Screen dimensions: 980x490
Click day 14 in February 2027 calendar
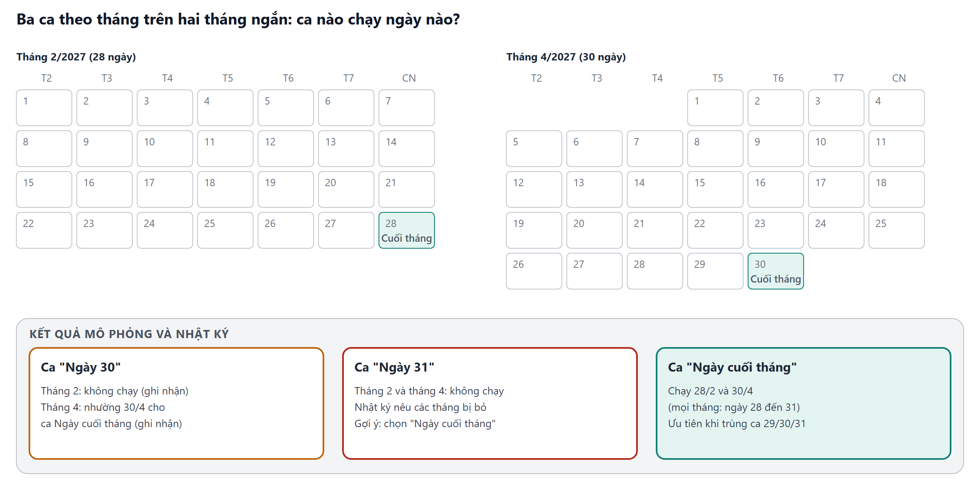click(x=407, y=149)
